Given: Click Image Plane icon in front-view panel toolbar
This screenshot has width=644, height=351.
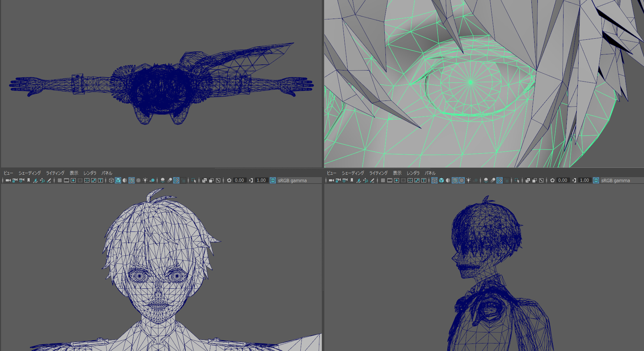Looking at the screenshot, I should coord(35,180).
